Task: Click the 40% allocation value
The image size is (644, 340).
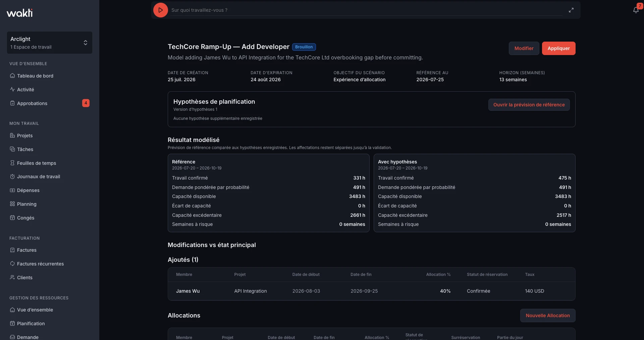Action: (x=445, y=291)
